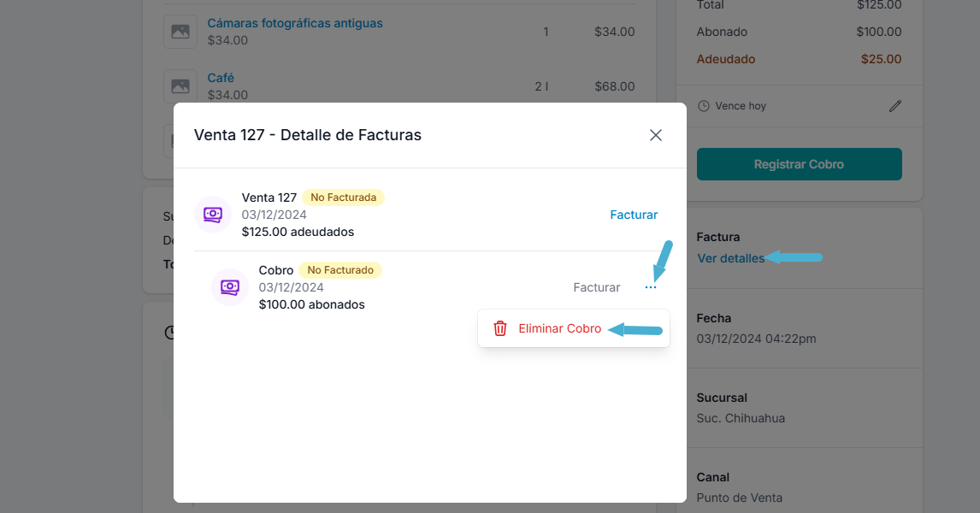The height and width of the screenshot is (513, 980).
Task: Close the Detalle de Facturas dialog
Action: [x=656, y=135]
